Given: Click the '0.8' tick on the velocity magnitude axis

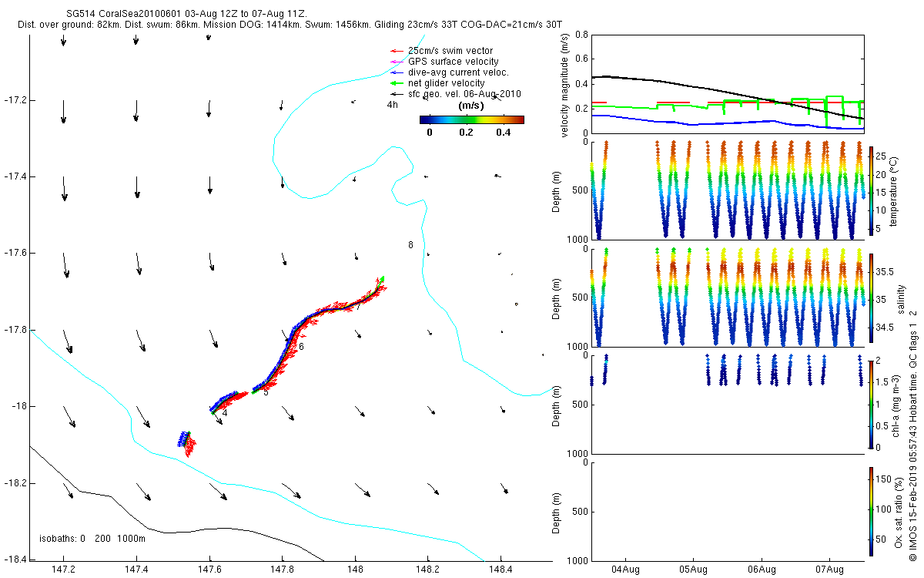Looking at the screenshot, I should 582,35.
